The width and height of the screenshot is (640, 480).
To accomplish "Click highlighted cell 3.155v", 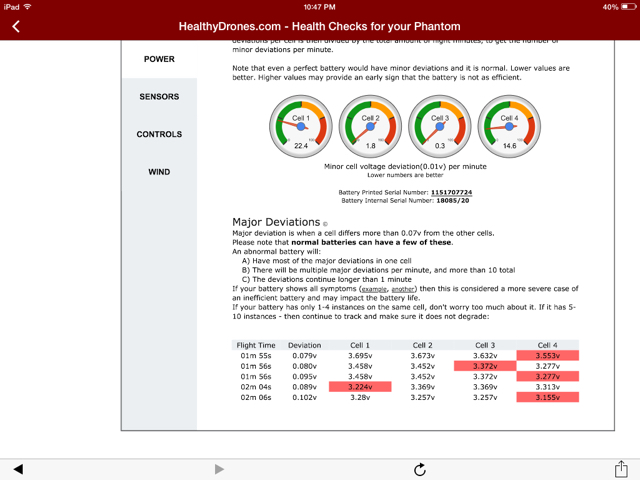I will click(x=547, y=397).
